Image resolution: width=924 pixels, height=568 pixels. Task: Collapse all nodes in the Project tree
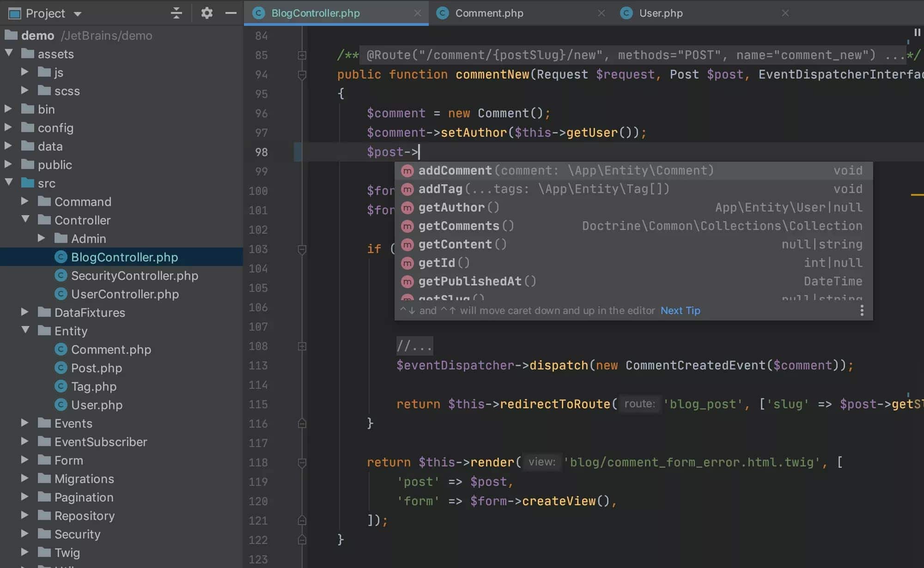pyautogui.click(x=176, y=13)
